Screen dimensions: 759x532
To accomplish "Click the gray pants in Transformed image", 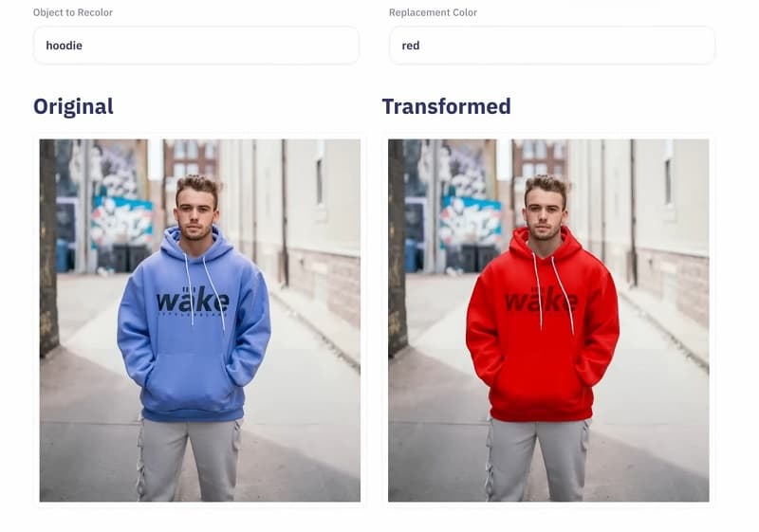I will [538, 459].
